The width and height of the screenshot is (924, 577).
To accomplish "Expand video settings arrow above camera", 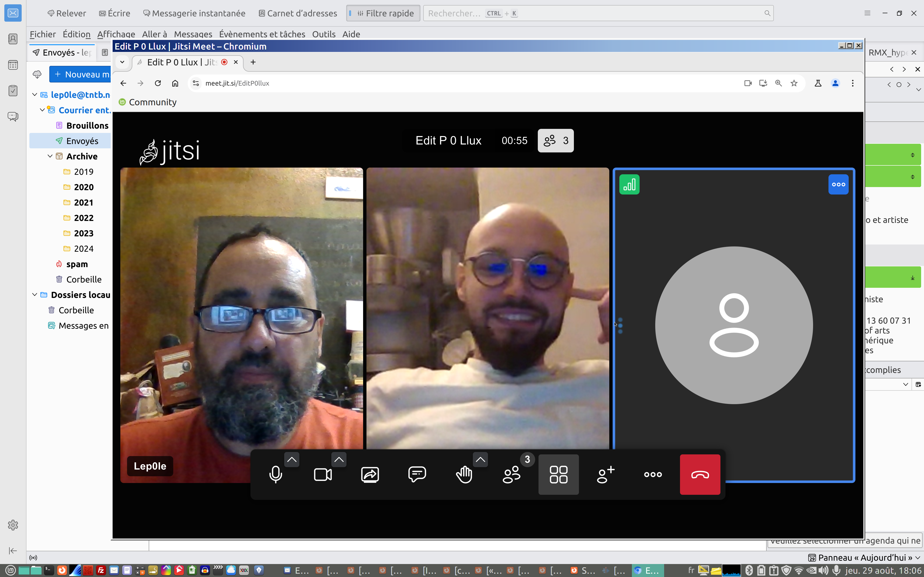I will pos(339,459).
